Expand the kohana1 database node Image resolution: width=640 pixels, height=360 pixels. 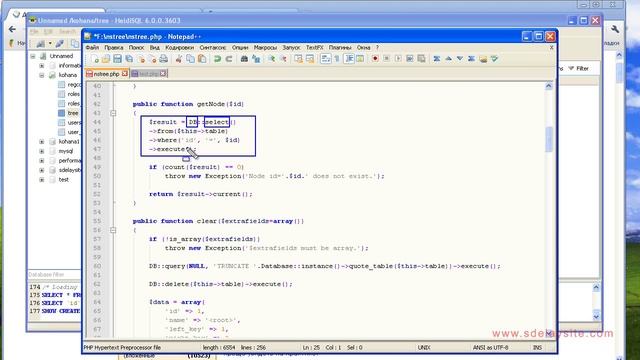coord(42,142)
